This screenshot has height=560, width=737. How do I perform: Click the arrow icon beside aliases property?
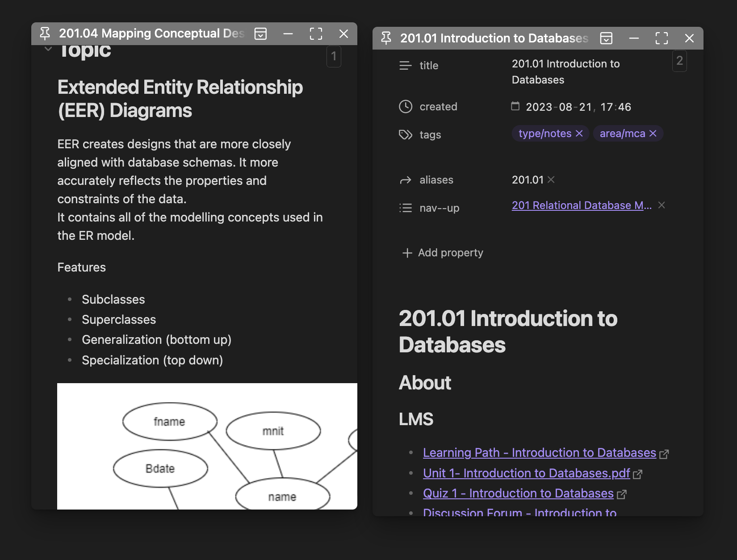(405, 180)
